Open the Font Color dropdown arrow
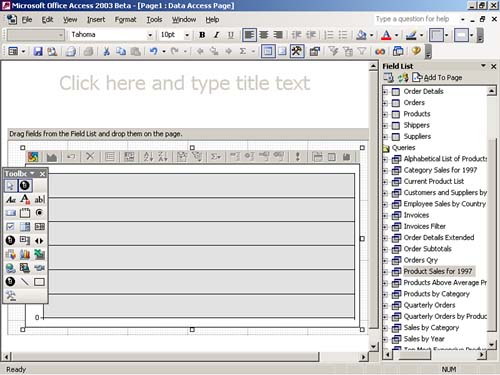 click(x=396, y=35)
